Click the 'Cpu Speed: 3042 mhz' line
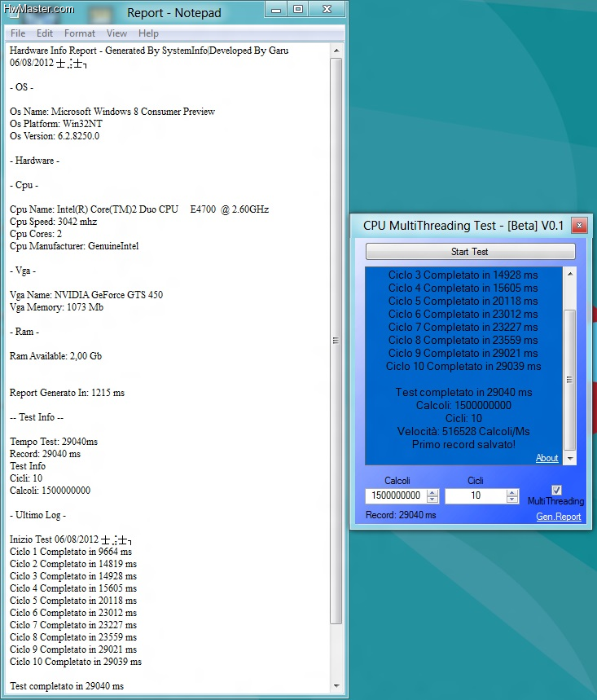This screenshot has height=700, width=597. pyautogui.click(x=53, y=222)
